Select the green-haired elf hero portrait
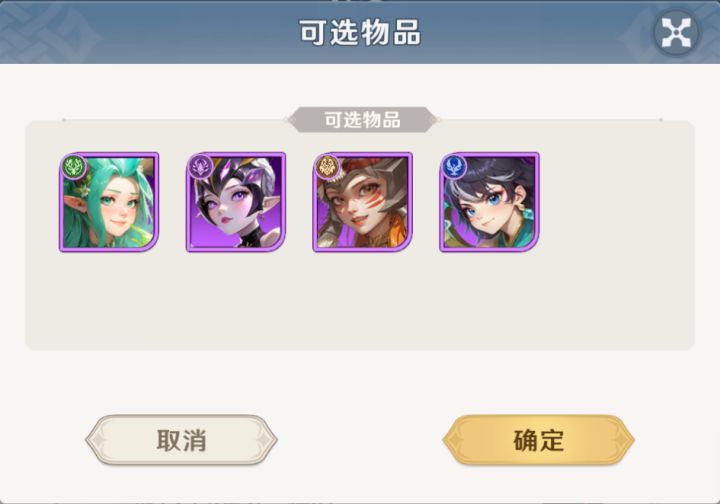Screen dimensions: 720x504 [x=109, y=202]
